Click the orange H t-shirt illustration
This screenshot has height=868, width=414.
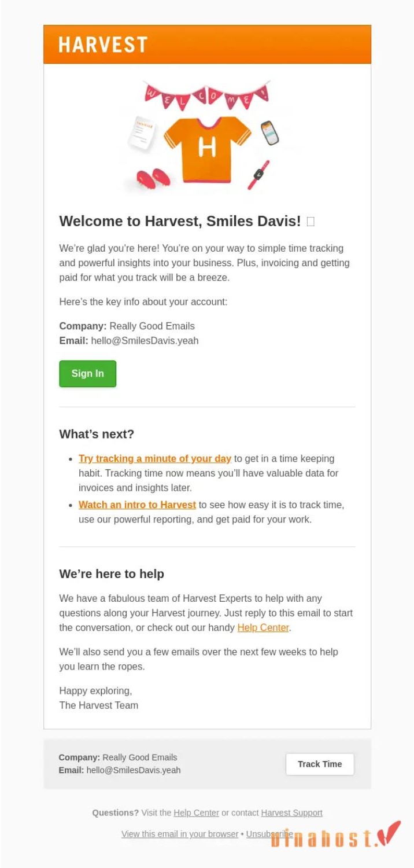[207, 149]
